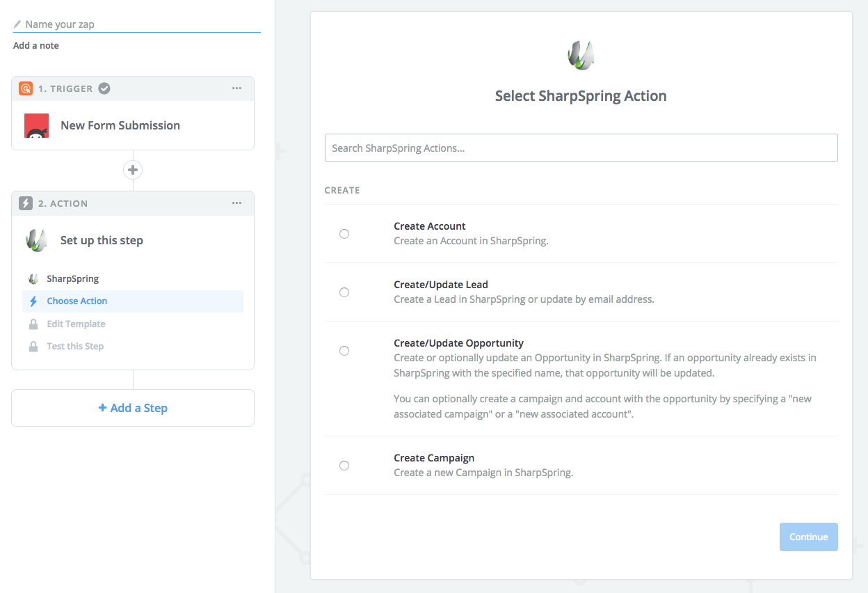Click the orange trigger app icon
Image resolution: width=868 pixels, height=593 pixels.
(x=26, y=88)
